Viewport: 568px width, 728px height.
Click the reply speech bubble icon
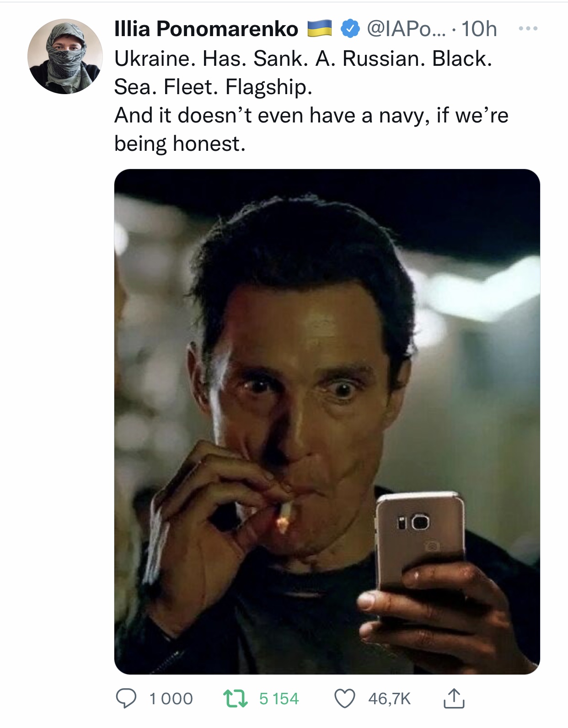click(126, 699)
